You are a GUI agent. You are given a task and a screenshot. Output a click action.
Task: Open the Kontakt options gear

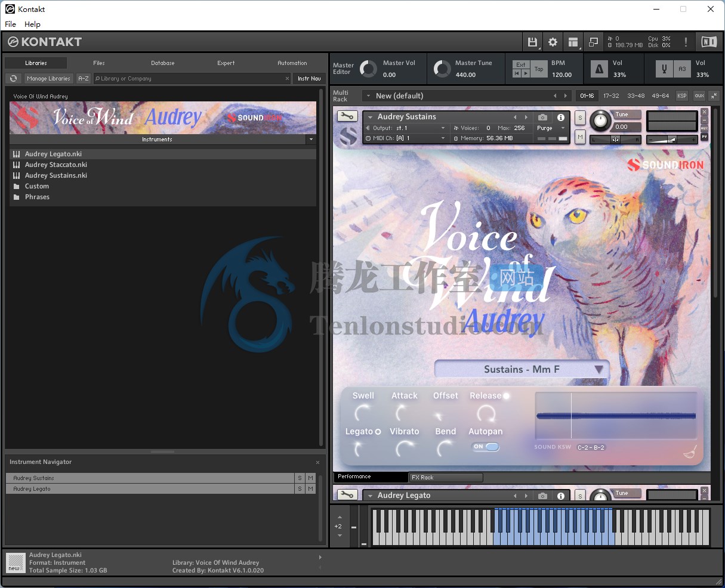click(x=553, y=42)
